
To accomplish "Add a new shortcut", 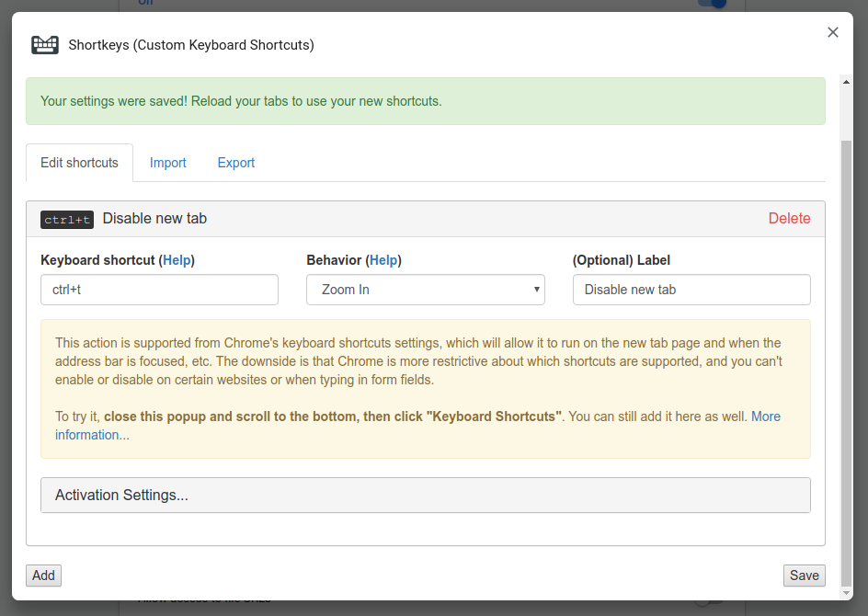I will click(x=44, y=576).
